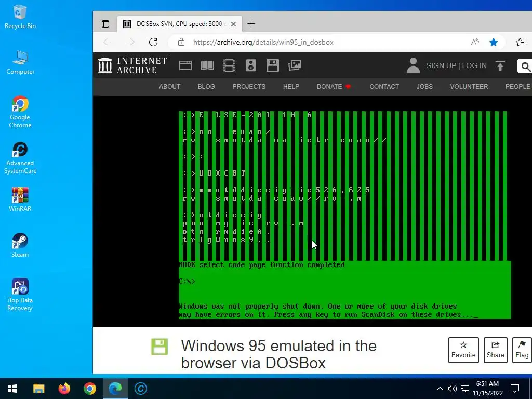Open the JOBS menu item
532x399 pixels.
point(424,87)
